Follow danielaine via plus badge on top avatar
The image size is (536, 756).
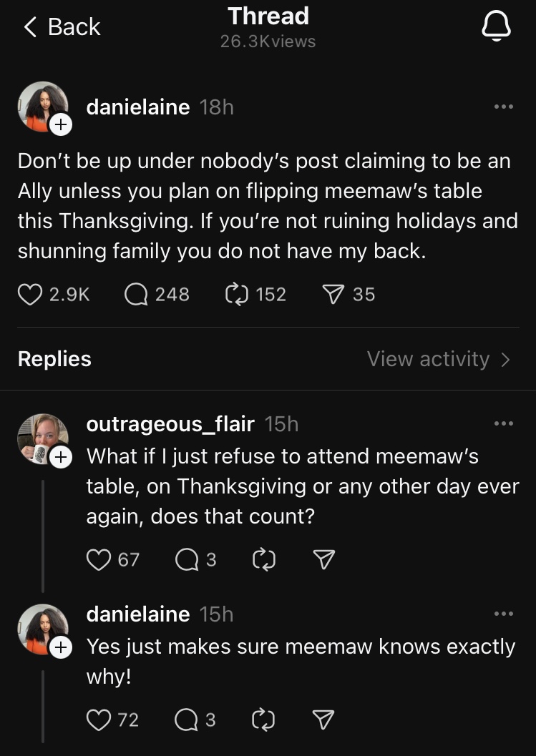pyautogui.click(x=60, y=125)
